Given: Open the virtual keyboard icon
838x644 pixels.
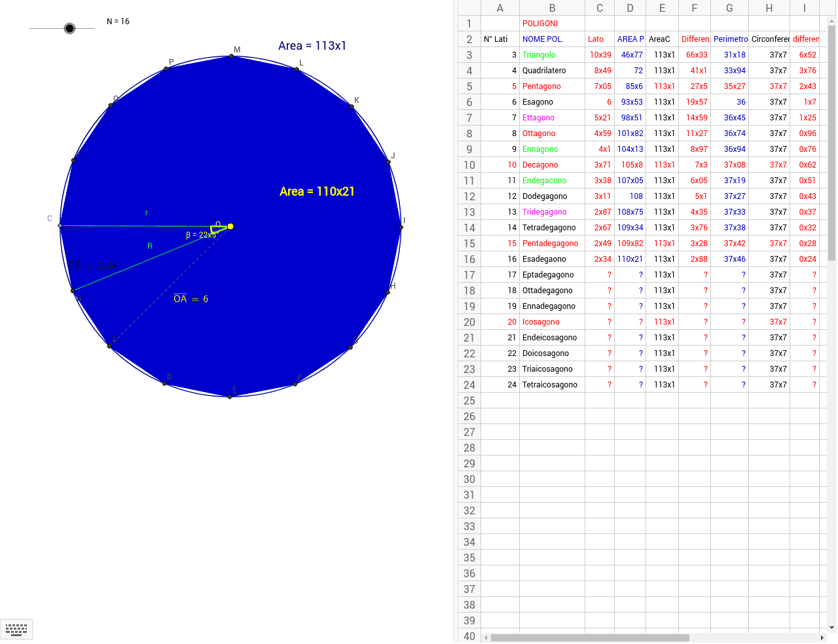Looking at the screenshot, I should pos(16,630).
